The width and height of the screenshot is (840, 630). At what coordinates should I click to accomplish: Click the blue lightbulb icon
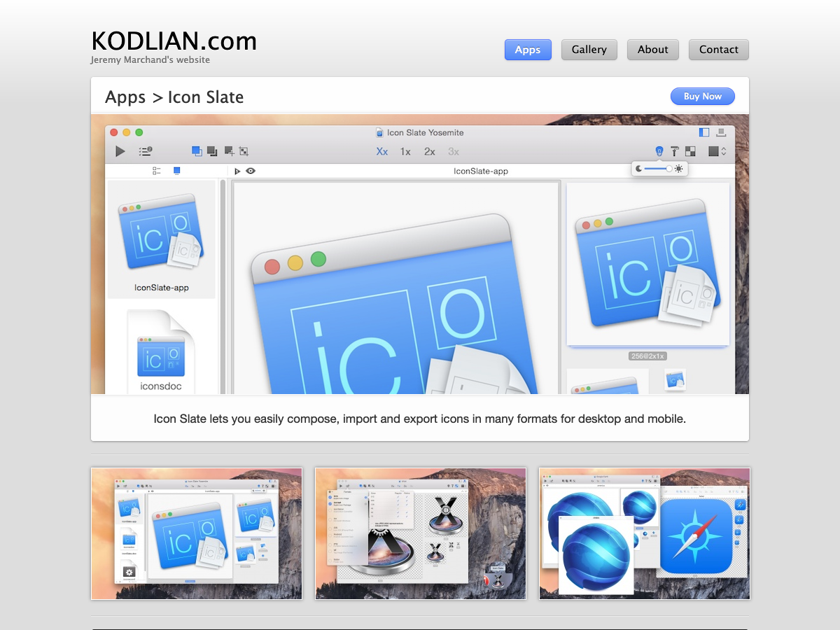659,151
